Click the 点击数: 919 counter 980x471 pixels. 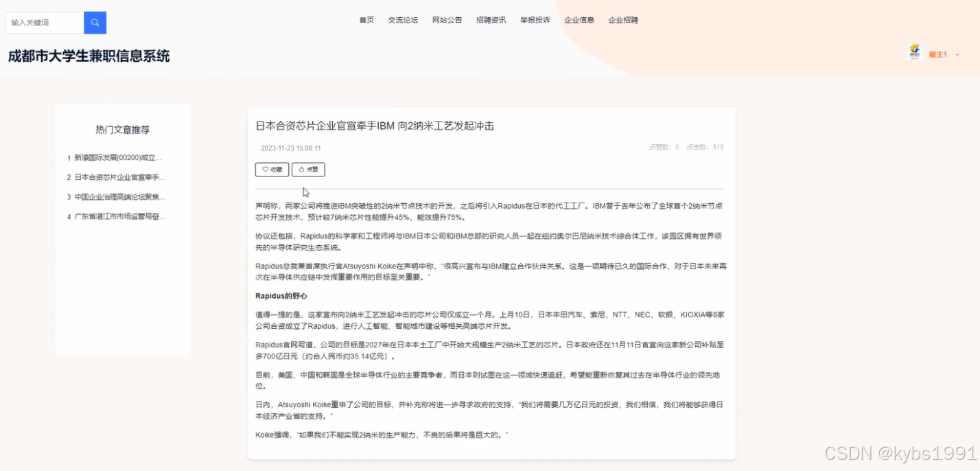click(705, 147)
